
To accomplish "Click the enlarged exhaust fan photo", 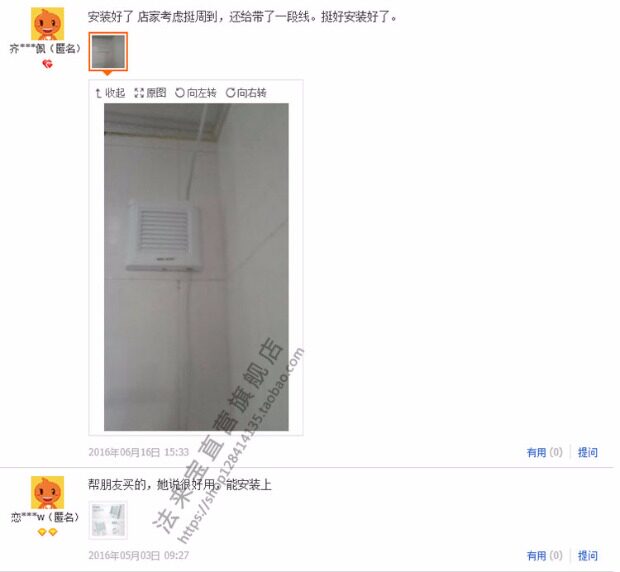I will 196,267.
